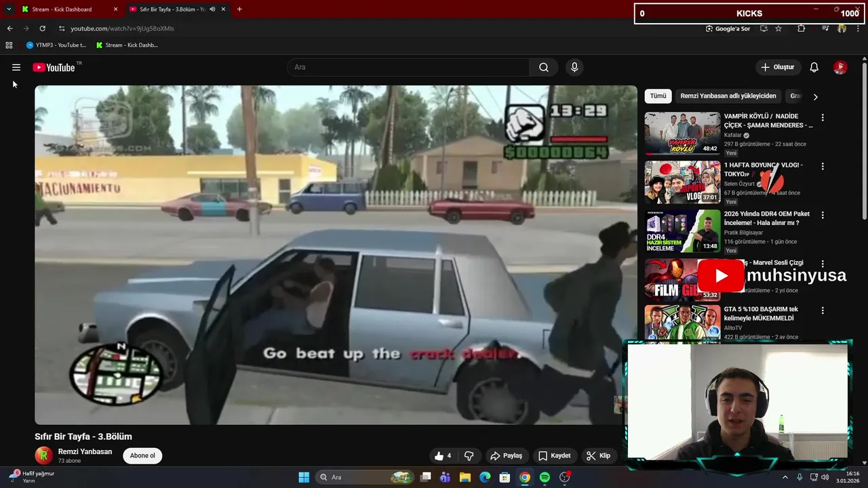Open the YTMP3 bookmark
The width and height of the screenshot is (868, 488).
(x=56, y=45)
